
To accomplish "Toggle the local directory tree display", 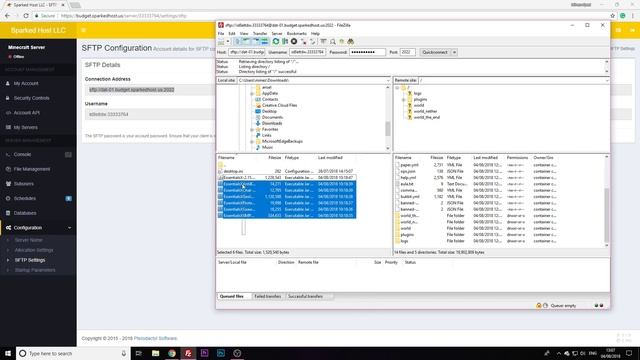I will click(247, 42).
